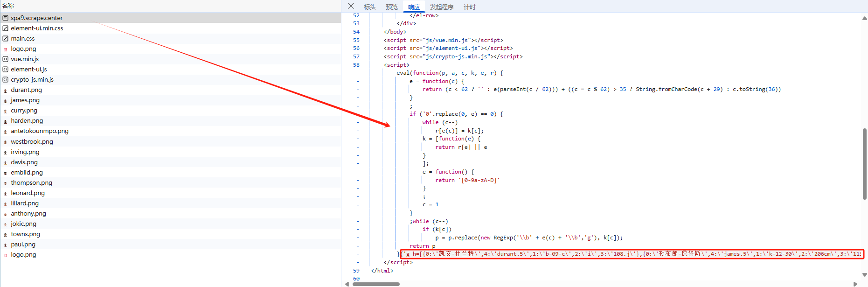Select the durant.png request name
The width and height of the screenshot is (868, 287).
[x=27, y=90]
